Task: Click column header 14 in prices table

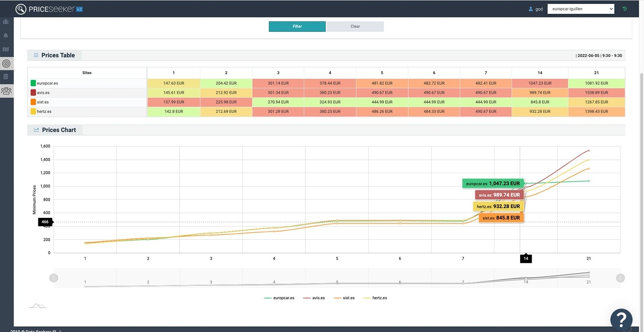Action: pos(540,73)
